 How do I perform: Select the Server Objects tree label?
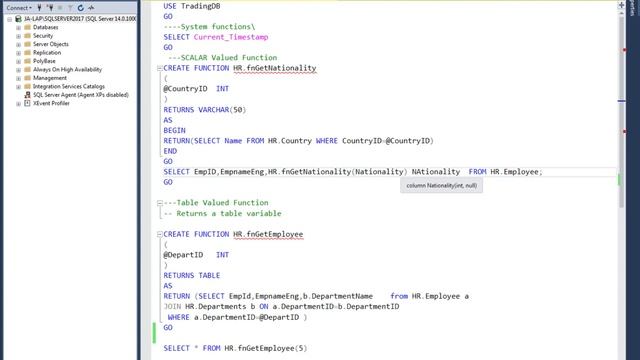[x=51, y=44]
